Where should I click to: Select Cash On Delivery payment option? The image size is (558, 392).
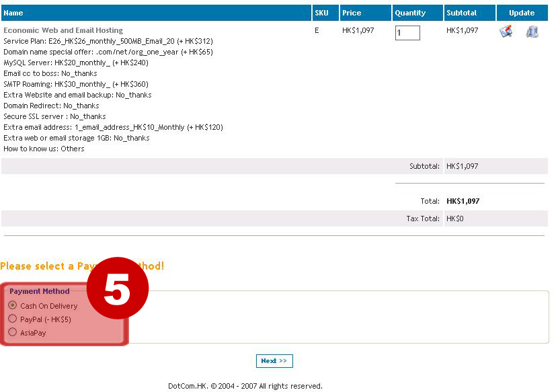13,305
